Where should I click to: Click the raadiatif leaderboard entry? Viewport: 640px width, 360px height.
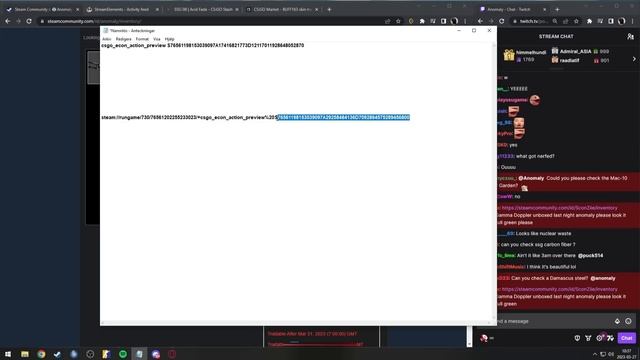[580, 60]
